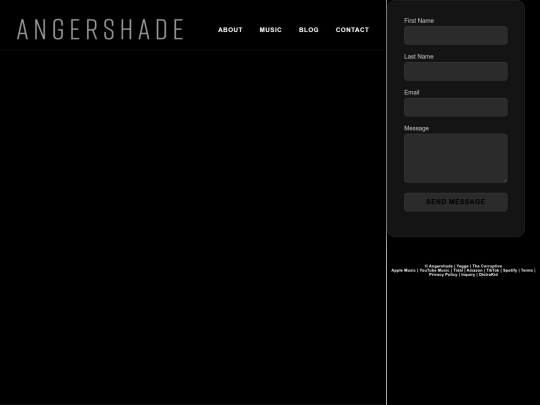Screen dimensions: 540x405
Task: Focus the Last Name input field
Action: pos(456,71)
